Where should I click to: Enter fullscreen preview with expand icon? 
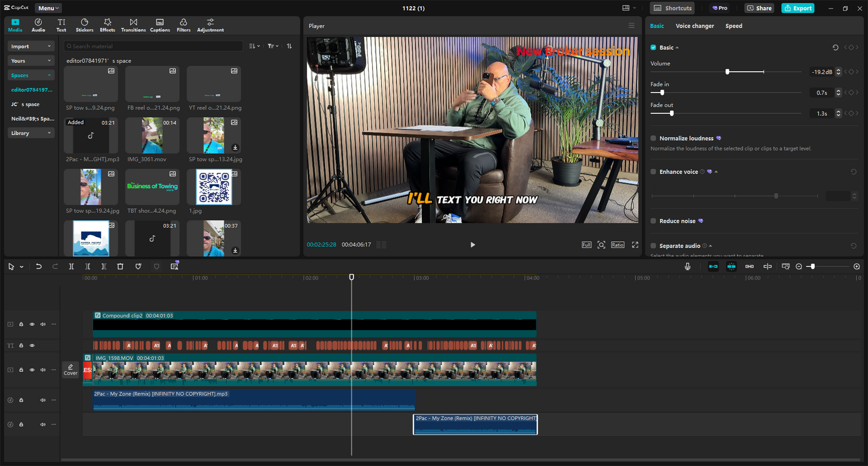point(635,245)
